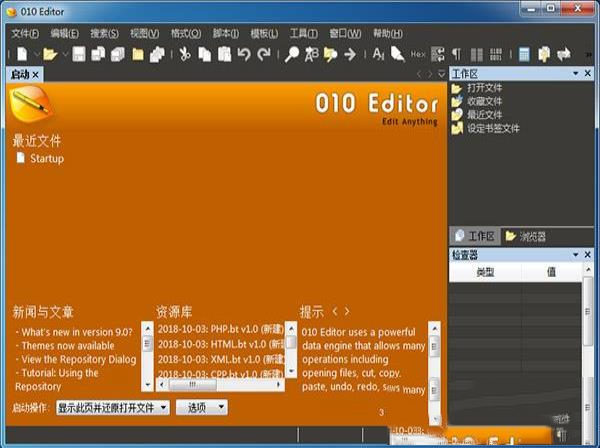Open the 文件(F) menu

coord(25,33)
